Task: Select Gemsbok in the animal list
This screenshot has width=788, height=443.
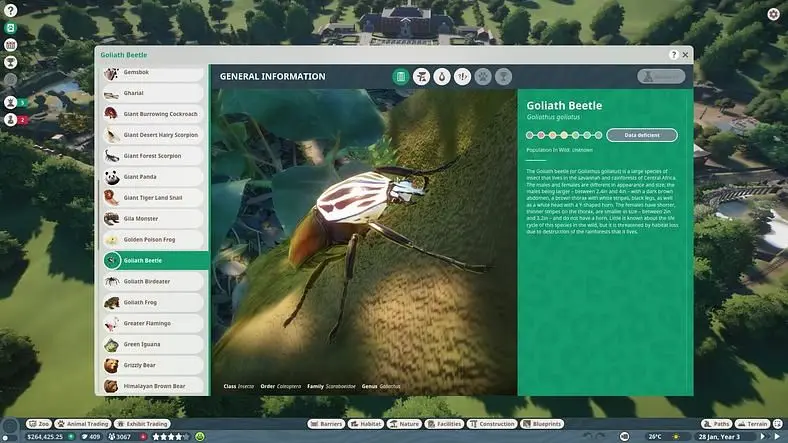Action: pos(153,72)
